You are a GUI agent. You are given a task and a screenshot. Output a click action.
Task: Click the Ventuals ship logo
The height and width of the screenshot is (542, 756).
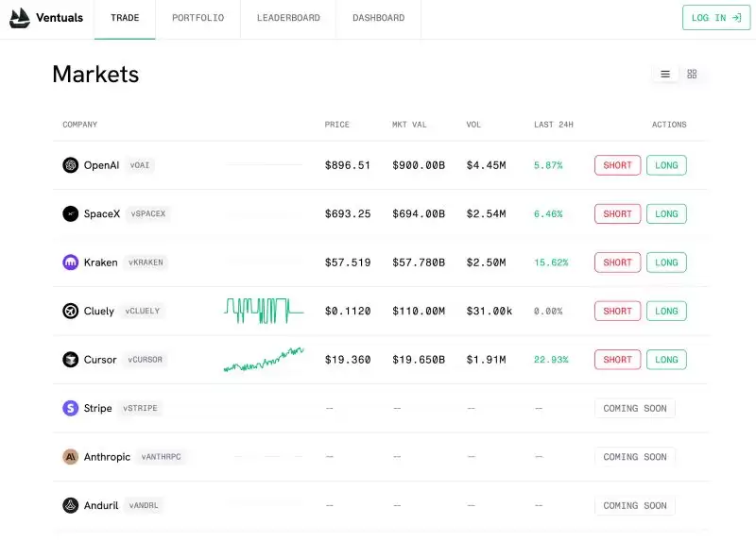pos(20,18)
